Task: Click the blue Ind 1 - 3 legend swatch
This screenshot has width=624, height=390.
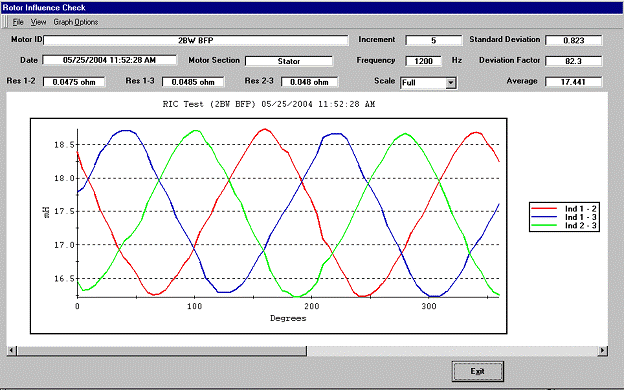Action: coord(544,217)
